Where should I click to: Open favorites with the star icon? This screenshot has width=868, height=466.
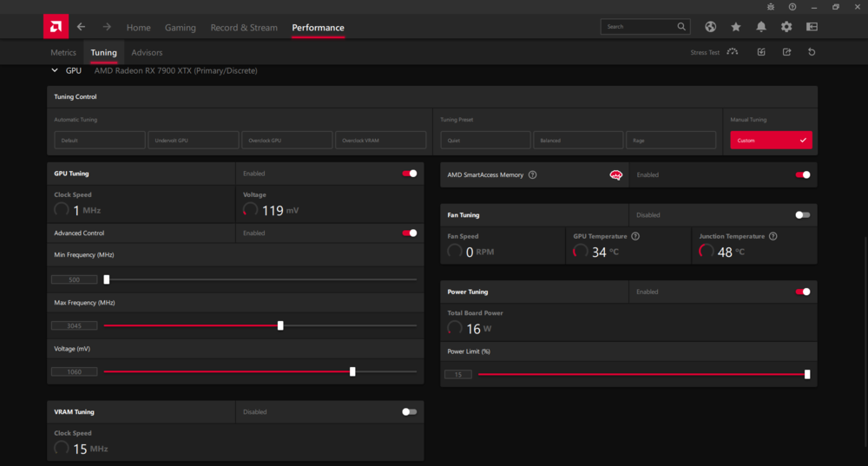736,27
